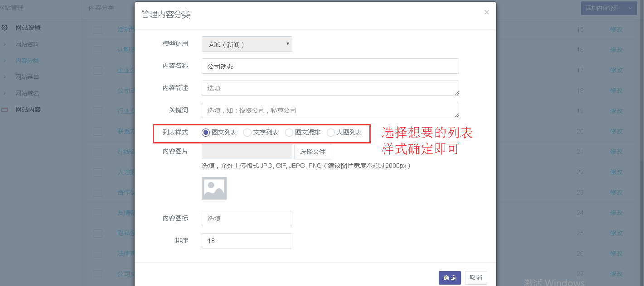The height and width of the screenshot is (286, 644).
Task: Click the 内容名称 field showing 公司动态
Action: coord(330,66)
